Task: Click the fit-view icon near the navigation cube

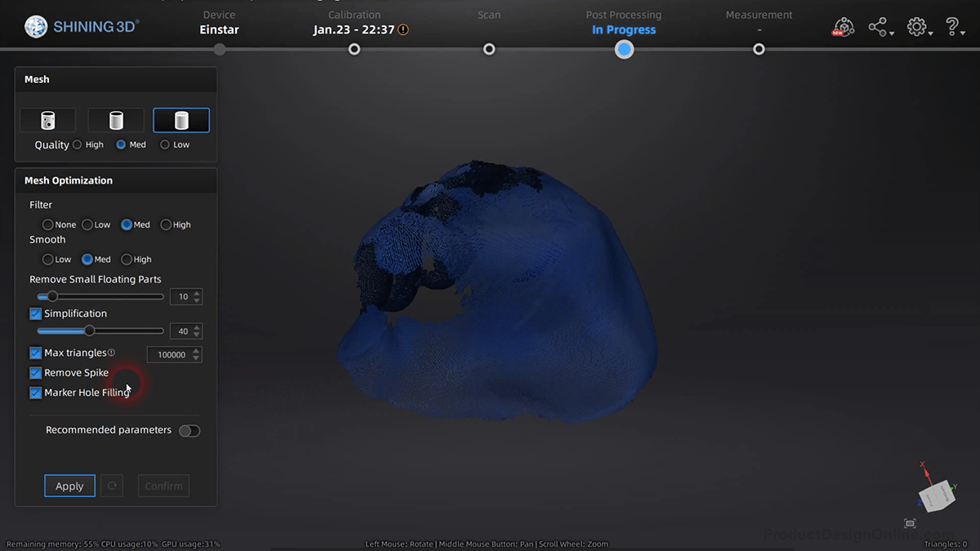Action: pos(909,523)
